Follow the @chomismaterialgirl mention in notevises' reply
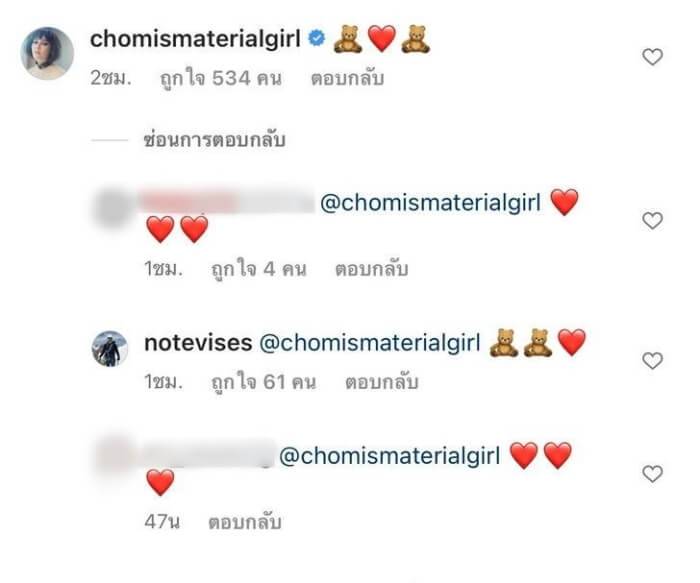This screenshot has width=700, height=583. (x=370, y=344)
